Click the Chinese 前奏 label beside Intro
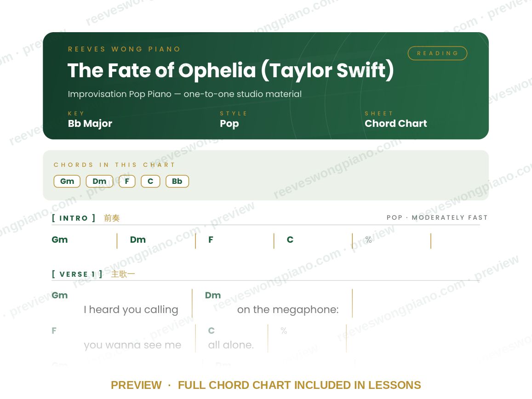Viewport: 532px width, 399px height. (112, 218)
